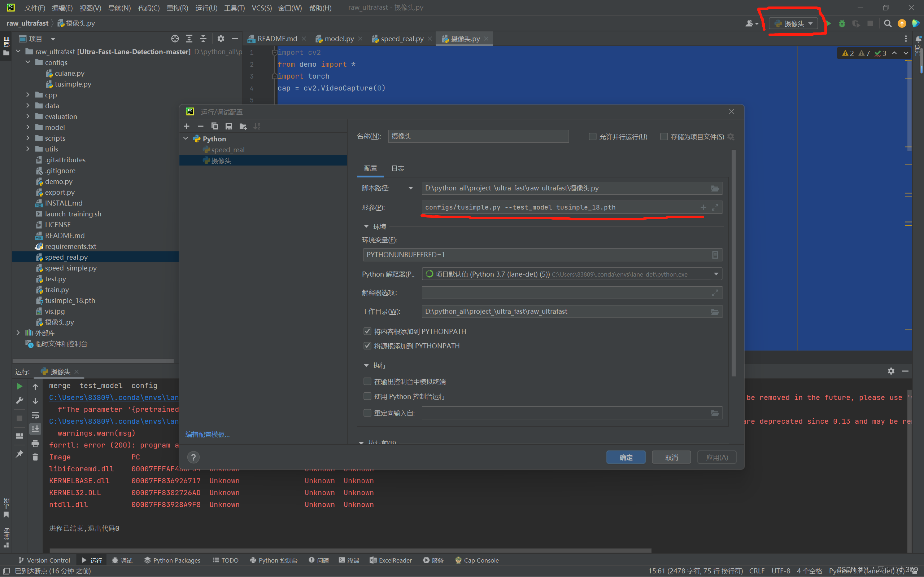This screenshot has height=577, width=924.
Task: Click the 确定 button to confirm
Action: [x=626, y=457]
